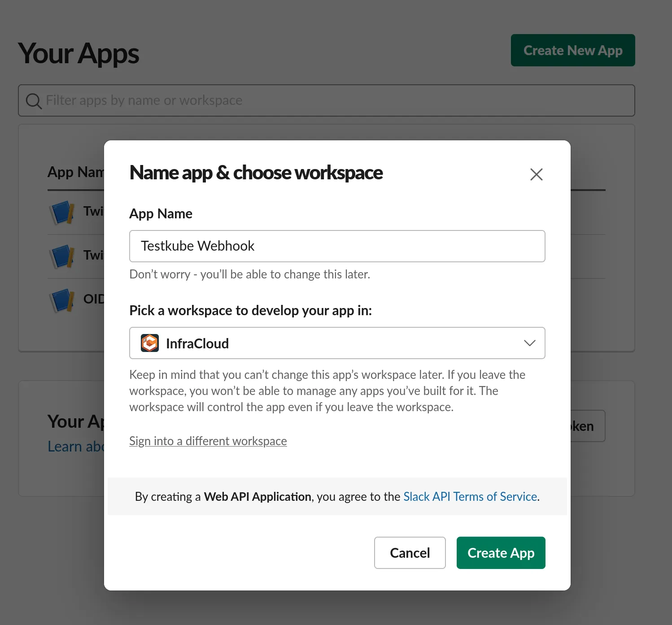Click Cancel to abort app creation
The height and width of the screenshot is (625, 672).
click(x=410, y=552)
